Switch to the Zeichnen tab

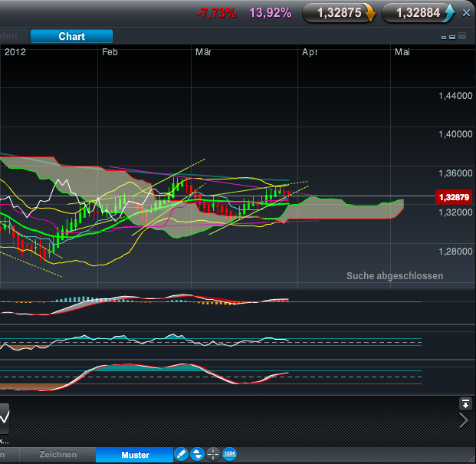(57, 454)
